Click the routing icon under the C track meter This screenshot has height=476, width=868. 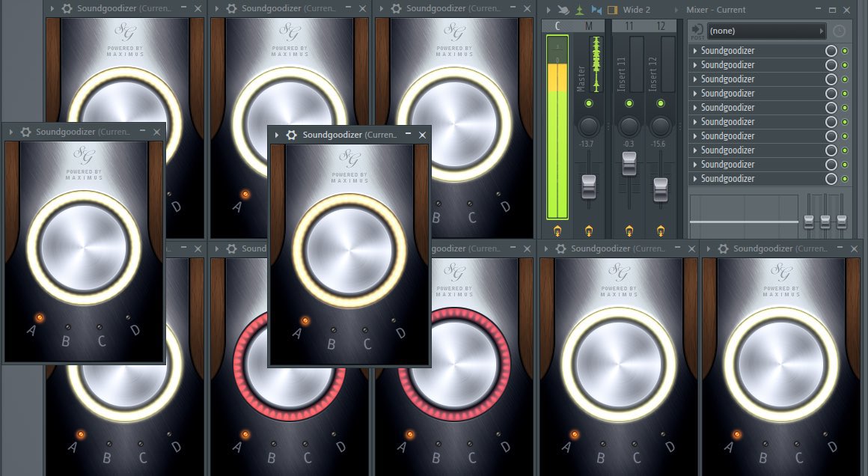pos(557,231)
